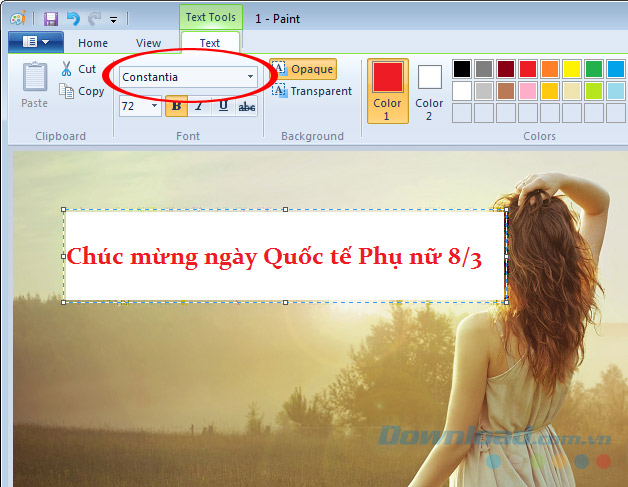The height and width of the screenshot is (487, 628).
Task: Select Opaque background option
Action: pyautogui.click(x=303, y=69)
